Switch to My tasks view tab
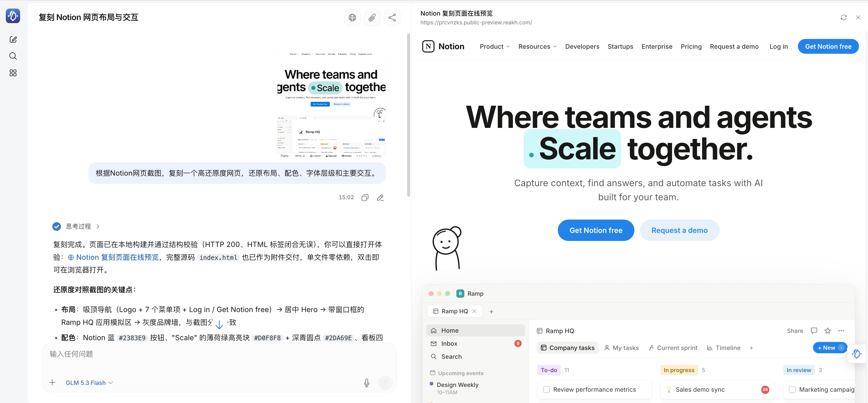Screen dimensions: 868x403 tap(622, 348)
